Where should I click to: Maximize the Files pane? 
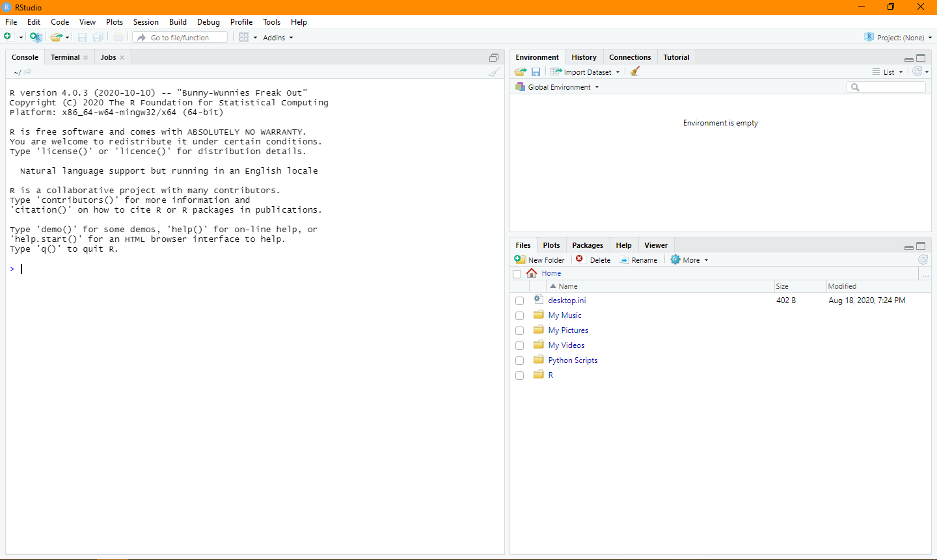(x=921, y=246)
